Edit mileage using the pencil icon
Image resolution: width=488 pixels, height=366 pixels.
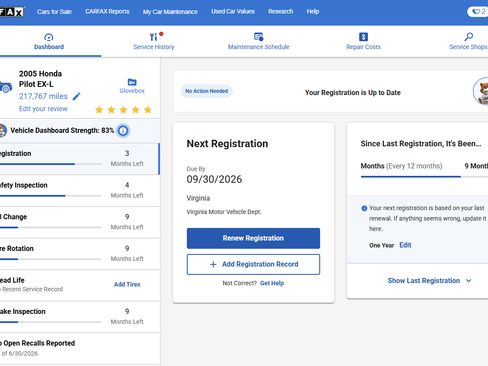tap(76, 97)
